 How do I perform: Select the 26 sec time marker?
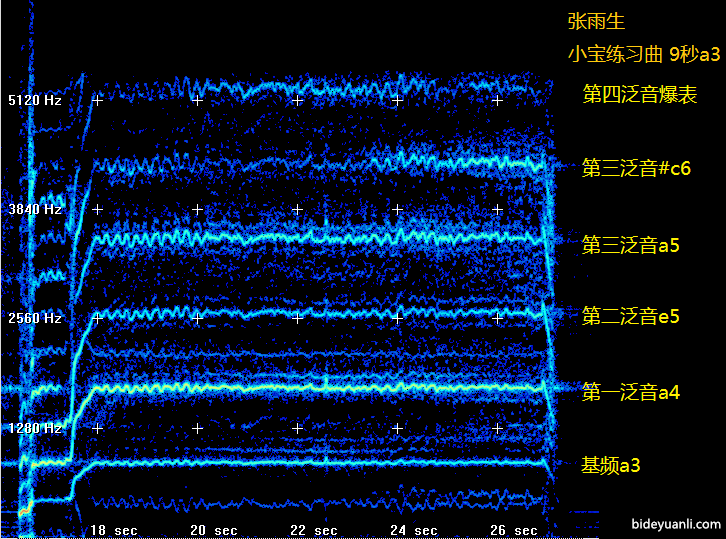(x=513, y=529)
